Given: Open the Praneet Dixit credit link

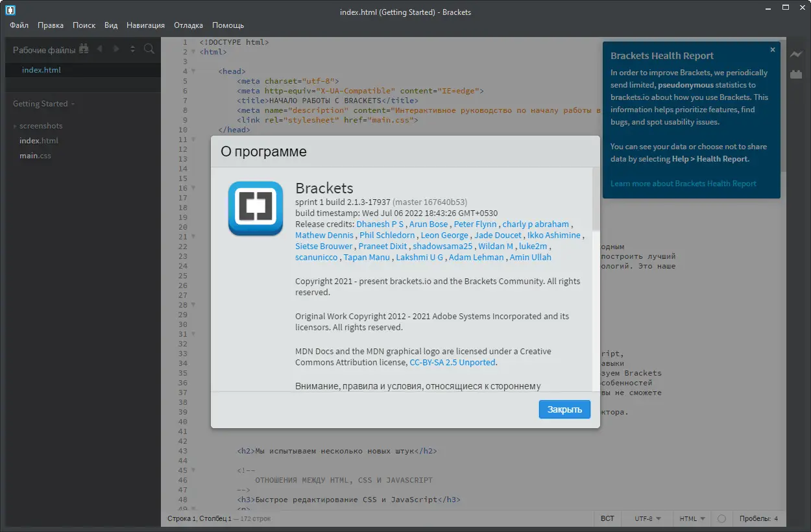Looking at the screenshot, I should (x=383, y=246).
